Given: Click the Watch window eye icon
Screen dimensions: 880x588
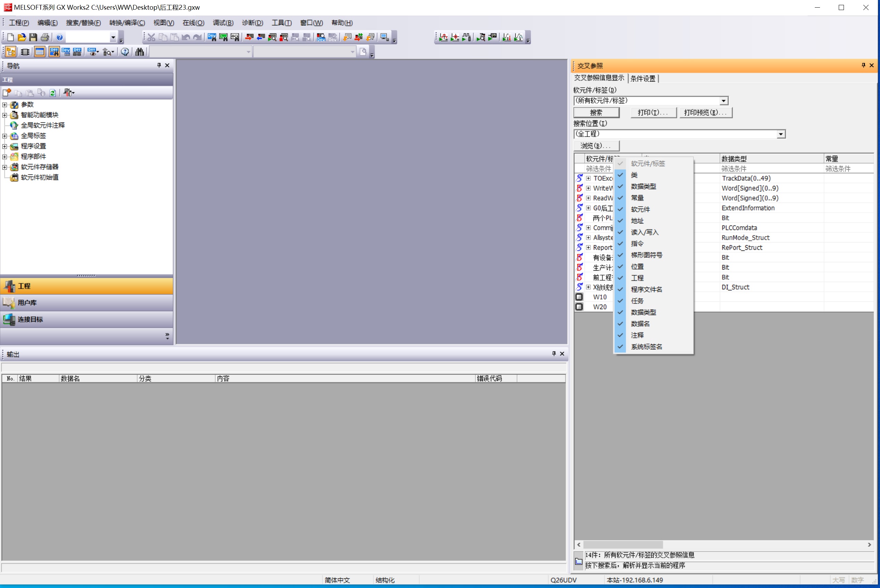Looking at the screenshot, I should click(93, 52).
